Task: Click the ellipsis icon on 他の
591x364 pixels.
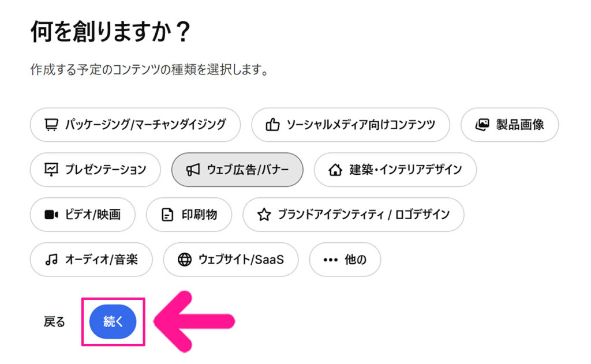Action: pyautogui.click(x=330, y=260)
